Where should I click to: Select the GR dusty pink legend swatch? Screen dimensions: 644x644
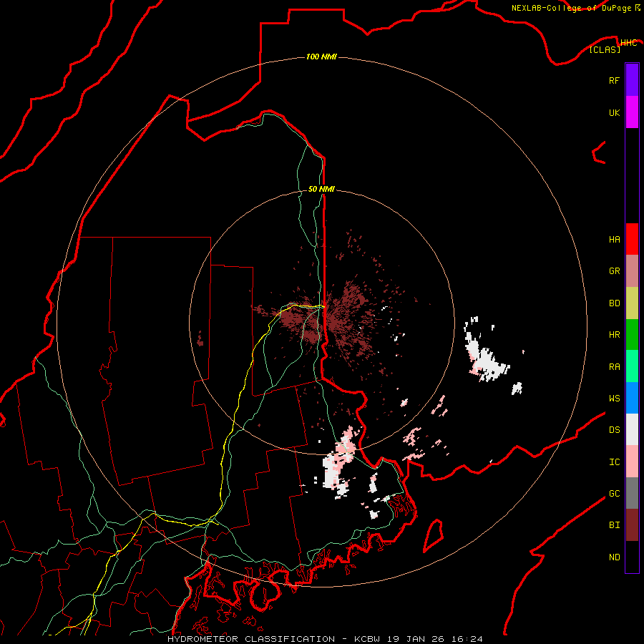632,271
